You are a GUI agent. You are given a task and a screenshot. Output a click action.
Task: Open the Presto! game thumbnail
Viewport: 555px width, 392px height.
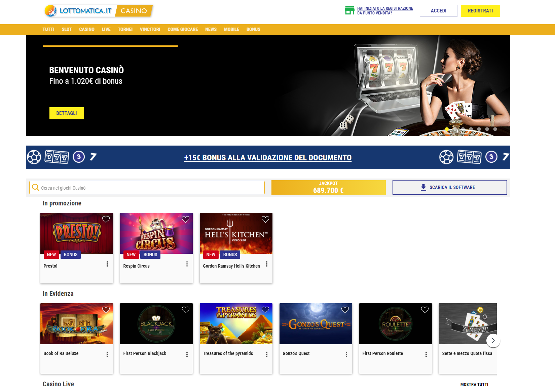77,233
